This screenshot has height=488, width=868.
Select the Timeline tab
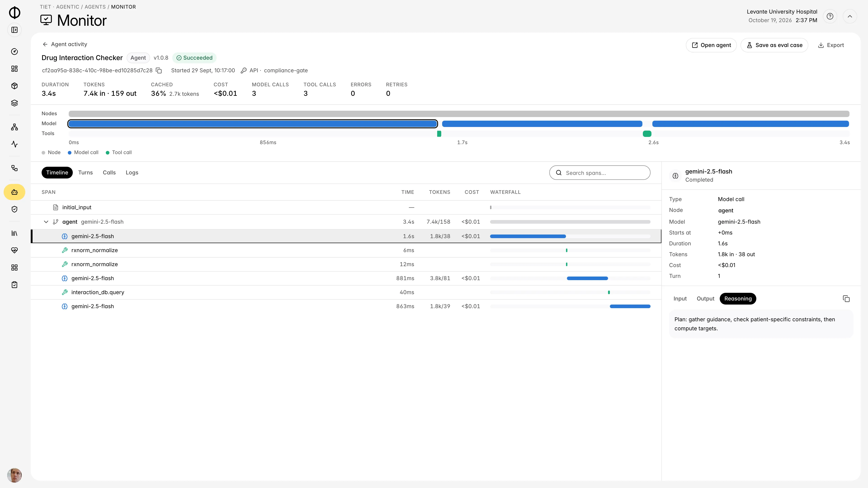click(x=57, y=172)
